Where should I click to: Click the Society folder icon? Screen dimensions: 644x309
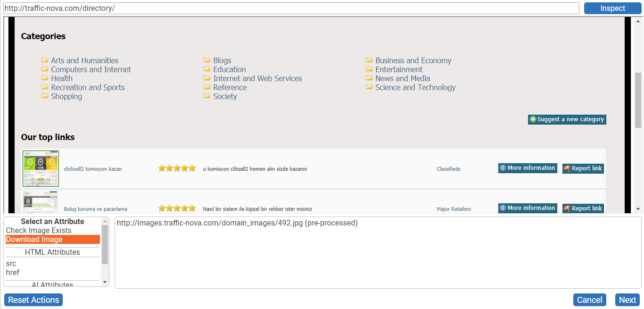(x=207, y=96)
